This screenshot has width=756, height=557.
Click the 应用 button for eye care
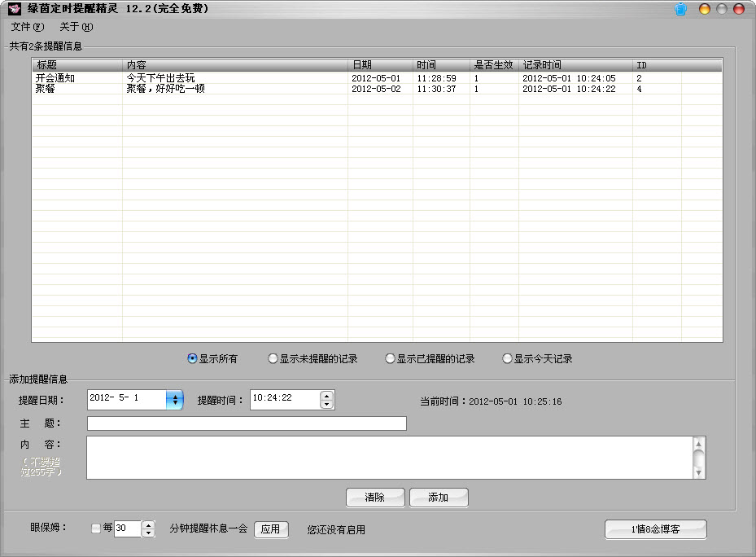pyautogui.click(x=271, y=529)
